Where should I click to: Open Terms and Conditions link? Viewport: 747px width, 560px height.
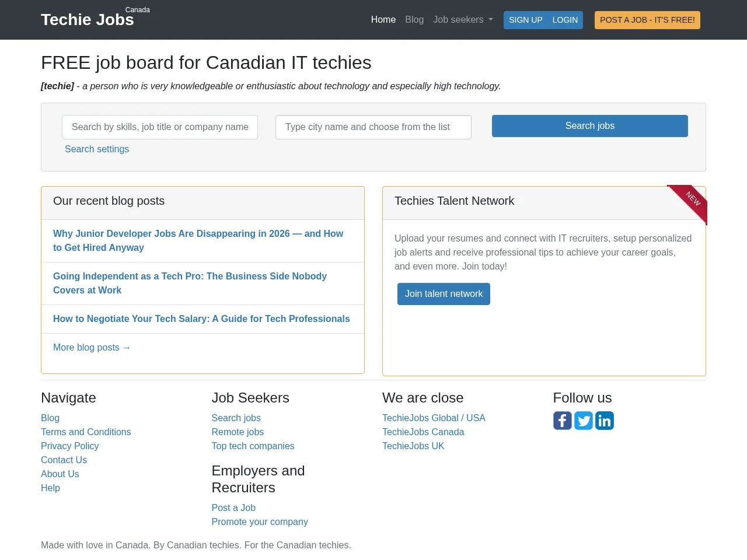(x=86, y=432)
